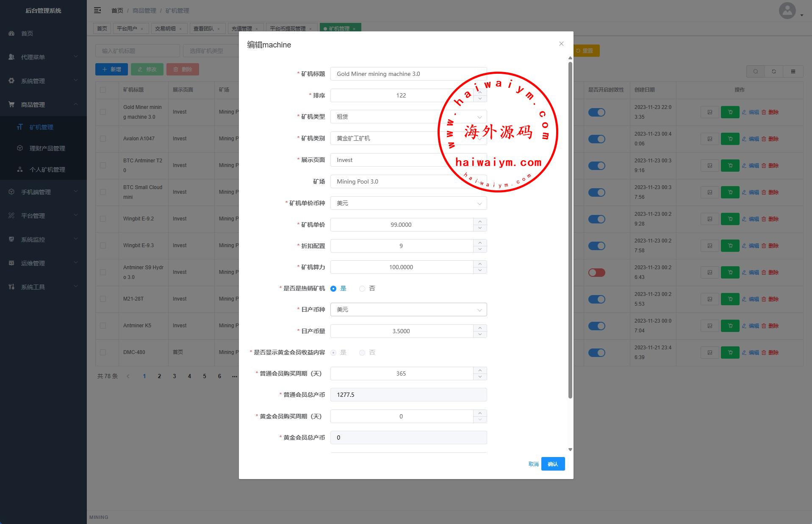Click the search icon button in table toolbar
This screenshot has height=524, width=812.
coord(755,72)
